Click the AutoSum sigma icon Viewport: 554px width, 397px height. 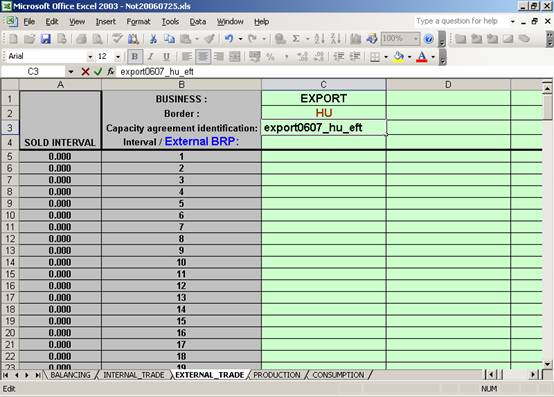click(x=296, y=39)
